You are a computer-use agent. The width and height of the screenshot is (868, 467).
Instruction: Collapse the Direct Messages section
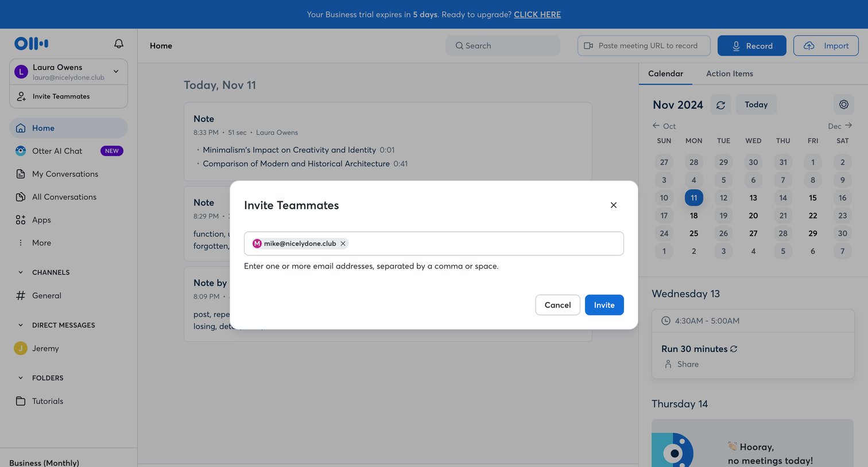click(x=21, y=325)
